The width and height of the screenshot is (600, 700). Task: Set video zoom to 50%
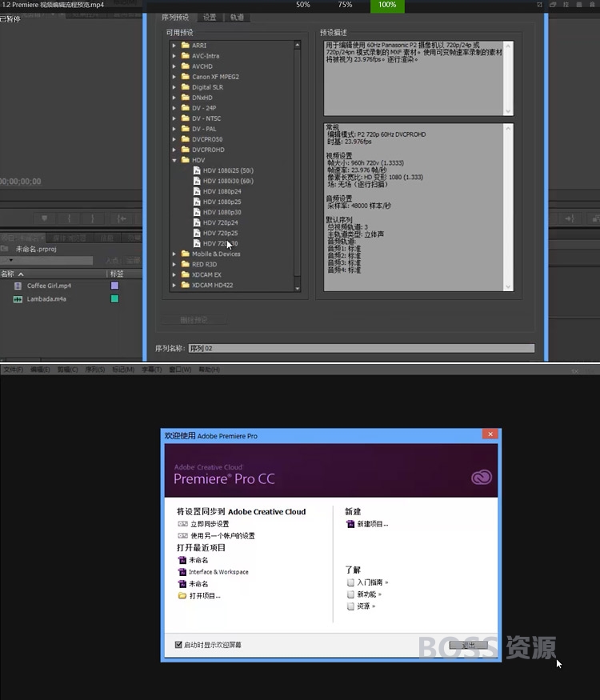click(x=303, y=5)
